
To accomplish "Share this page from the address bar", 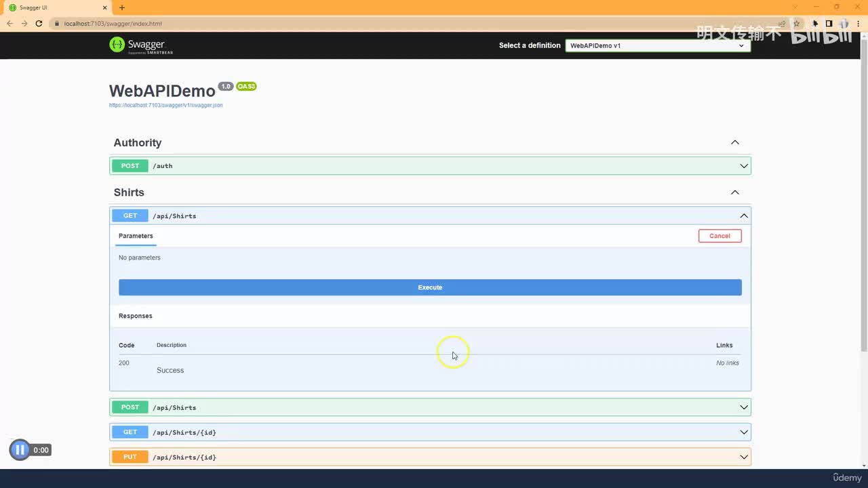I will tap(782, 24).
